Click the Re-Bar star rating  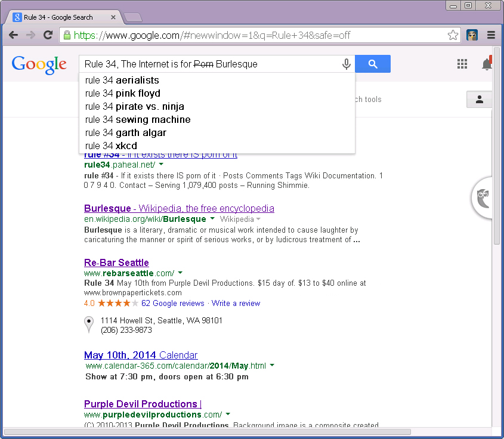(118, 303)
